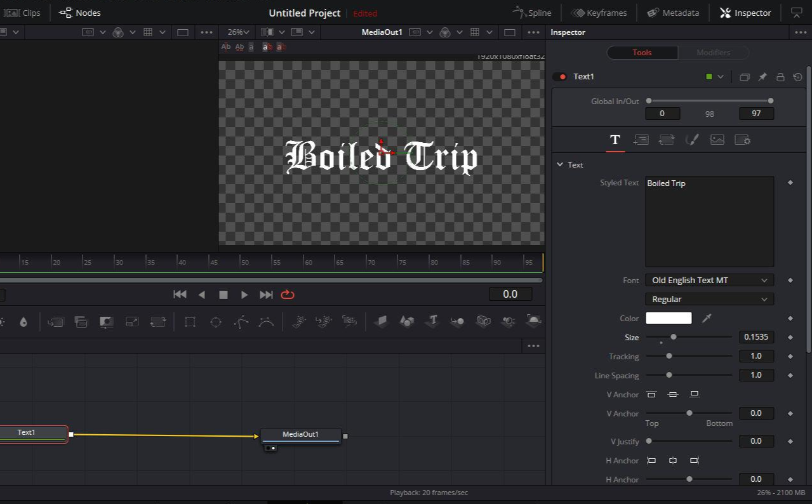
Task: Add the Blur node from the toolbar
Action: (23, 322)
